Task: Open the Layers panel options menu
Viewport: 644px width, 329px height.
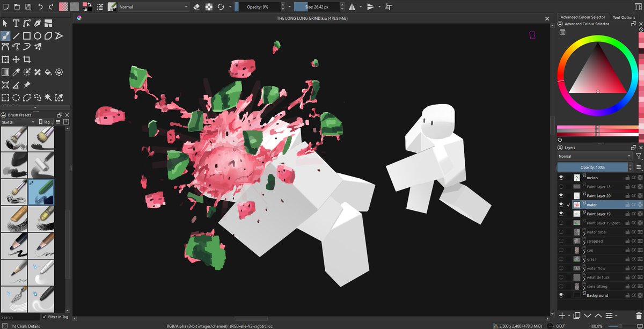Action: [639, 167]
